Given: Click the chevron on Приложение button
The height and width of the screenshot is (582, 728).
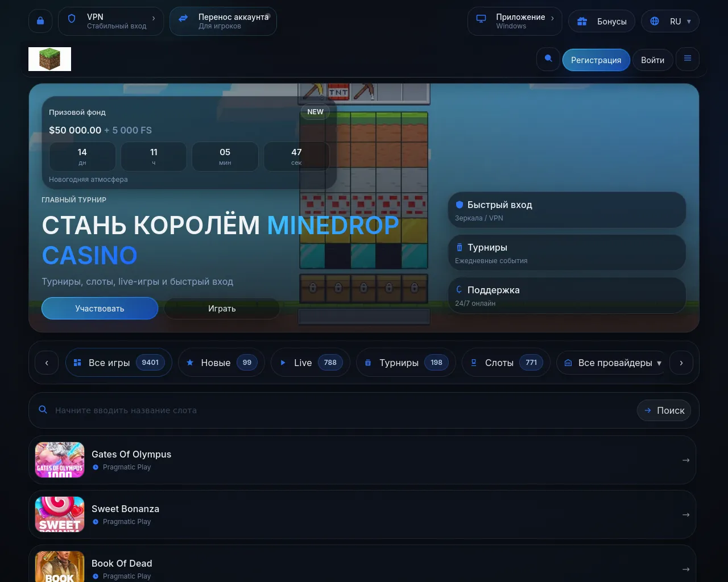Looking at the screenshot, I should click(552, 18).
